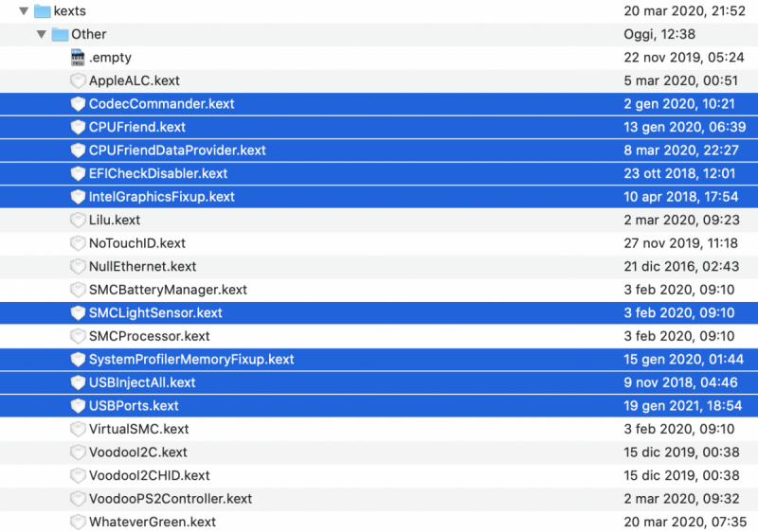Viewport: 758px width, 532px height.
Task: Click the date 23 ott 2018, 12:01
Action: coord(679,173)
